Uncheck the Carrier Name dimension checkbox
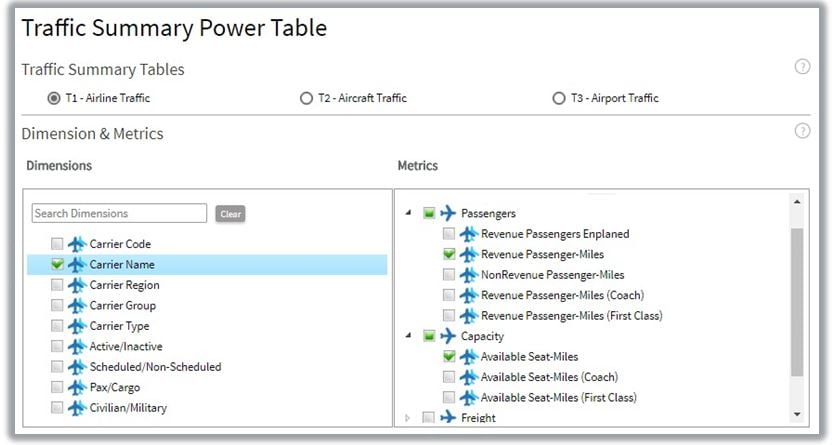The width and height of the screenshot is (836, 445). [x=57, y=265]
